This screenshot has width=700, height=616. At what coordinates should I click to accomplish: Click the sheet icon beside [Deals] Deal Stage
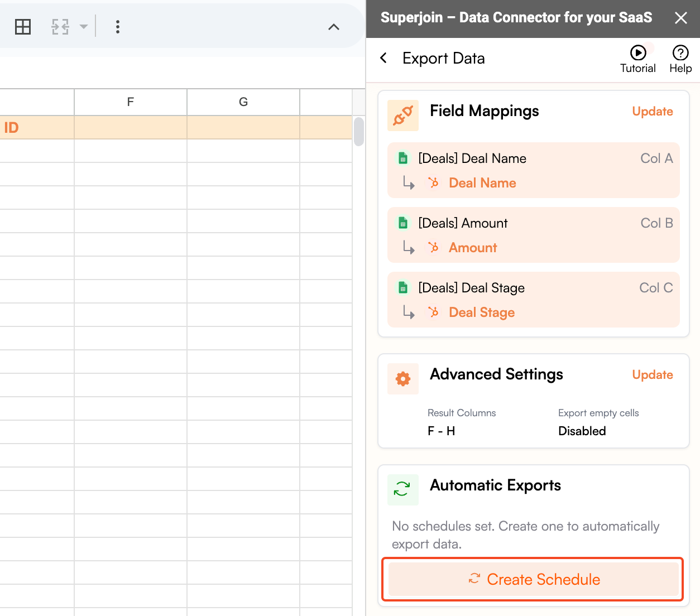tap(403, 288)
